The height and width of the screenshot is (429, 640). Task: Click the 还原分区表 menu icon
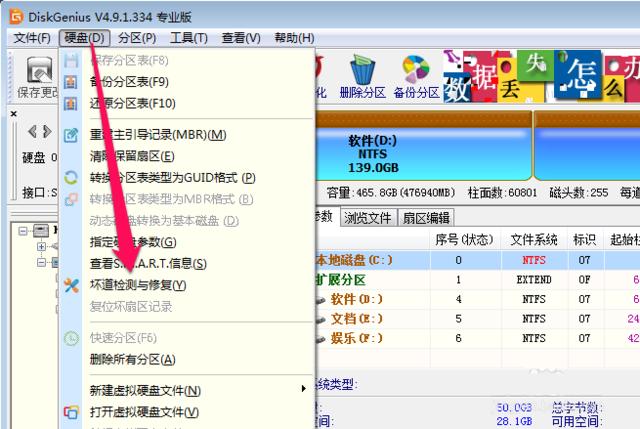[x=71, y=103]
